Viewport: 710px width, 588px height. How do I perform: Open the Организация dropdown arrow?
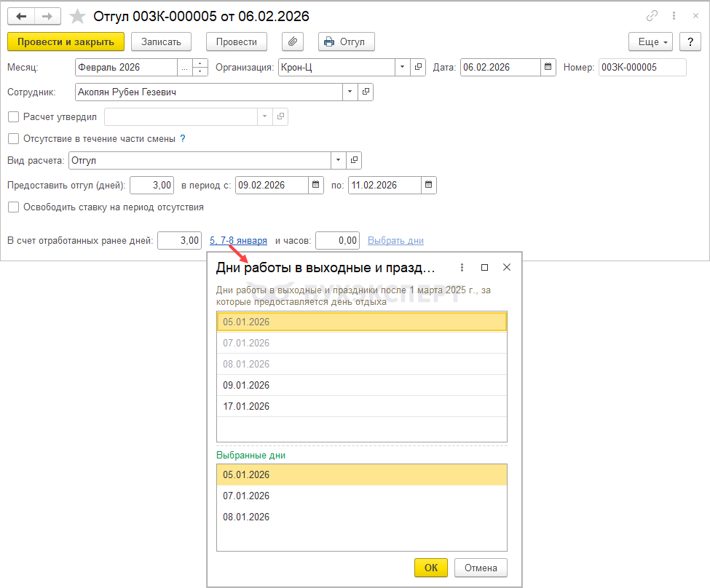(403, 68)
